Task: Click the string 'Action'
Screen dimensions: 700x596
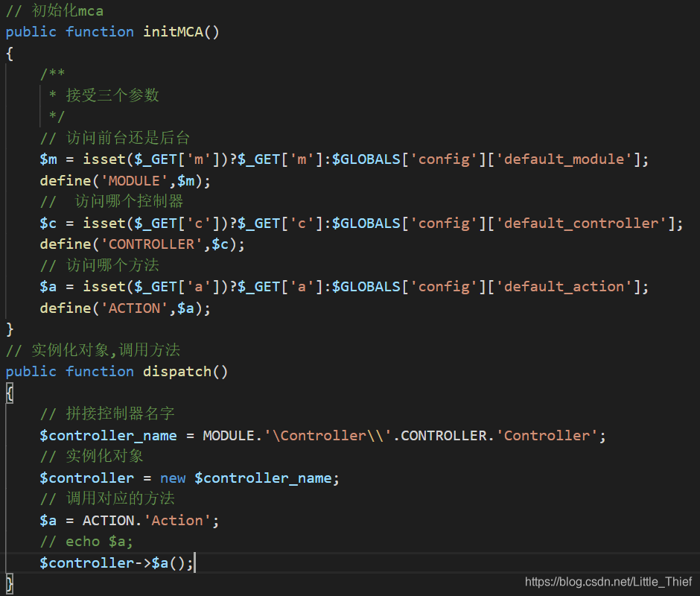Action: (177, 521)
